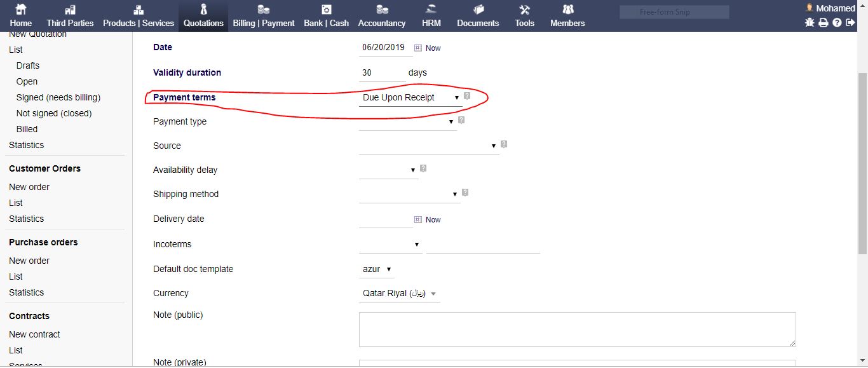Click the empty Delivery date input
This screenshot has width=868, height=368.
pos(386,219)
